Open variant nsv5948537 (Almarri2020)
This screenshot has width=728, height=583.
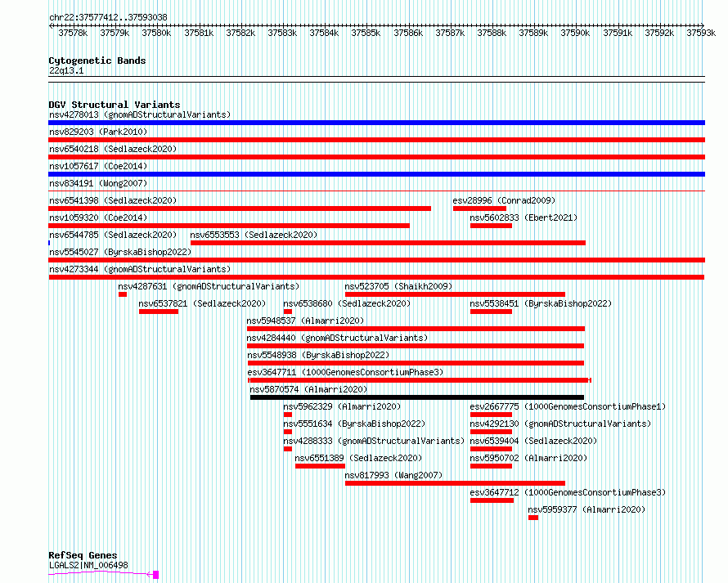click(x=305, y=321)
